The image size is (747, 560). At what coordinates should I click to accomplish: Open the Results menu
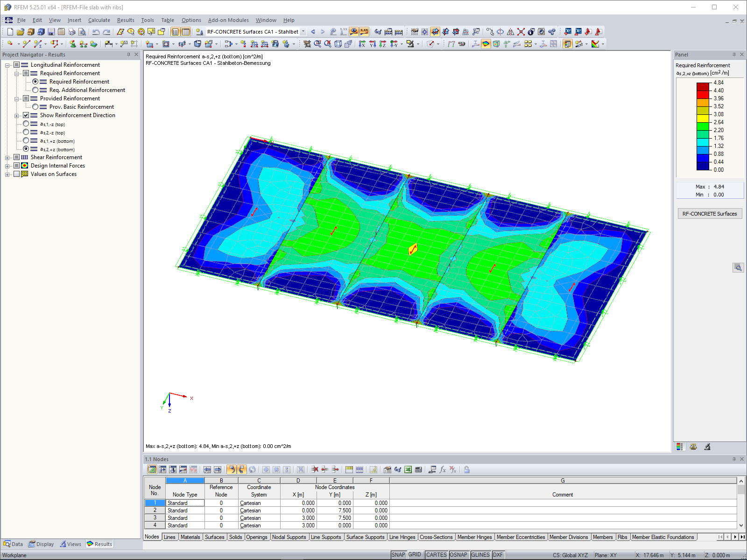126,20
